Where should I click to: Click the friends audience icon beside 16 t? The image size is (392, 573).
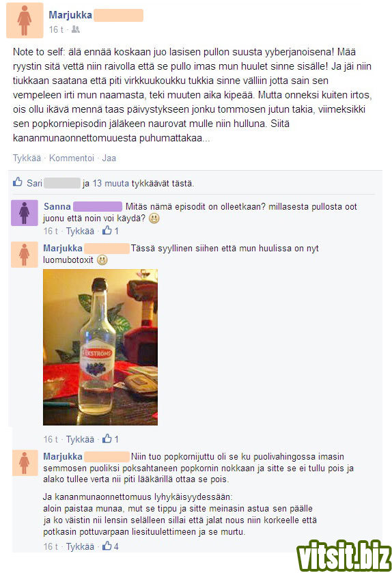(76, 29)
